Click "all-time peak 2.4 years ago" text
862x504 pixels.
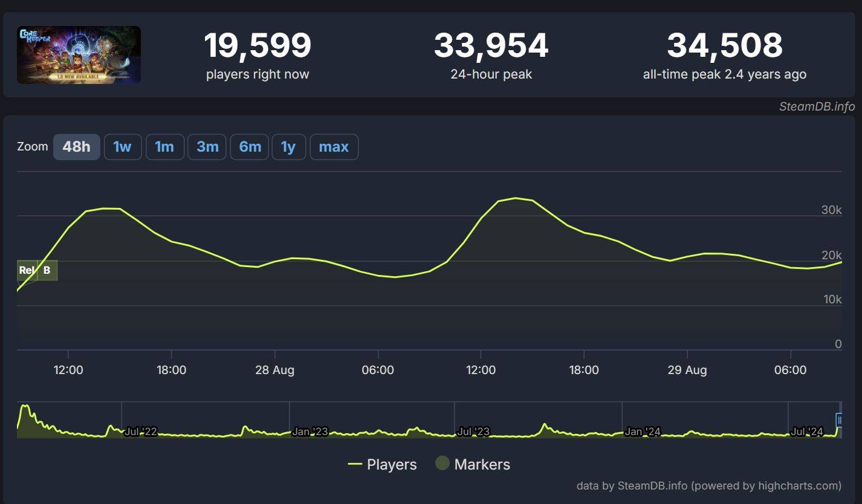[x=725, y=74]
